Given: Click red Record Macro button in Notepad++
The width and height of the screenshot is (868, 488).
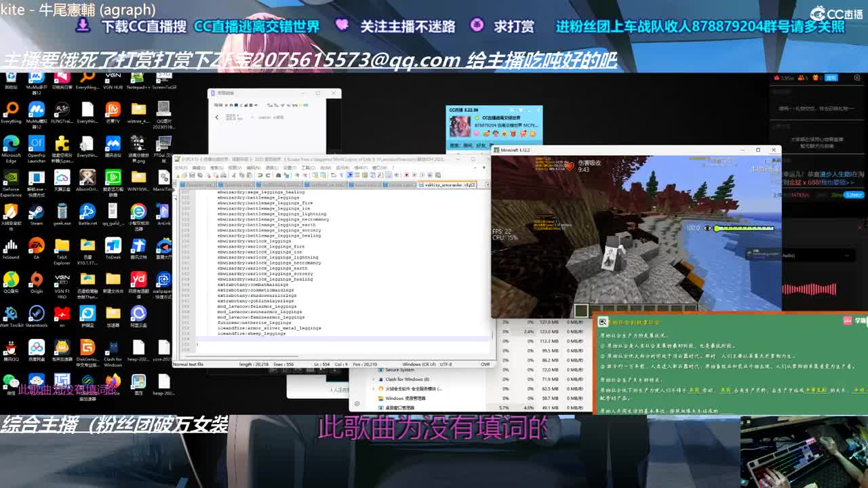Looking at the screenshot, I should coord(406,176).
